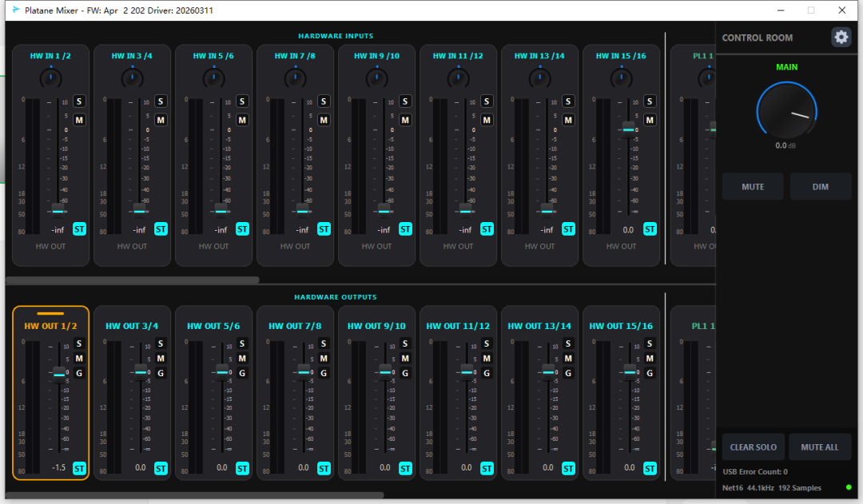This screenshot has height=504, width=863.
Task: Click the HW OUT 1/2 fader handle
Action: tap(59, 374)
